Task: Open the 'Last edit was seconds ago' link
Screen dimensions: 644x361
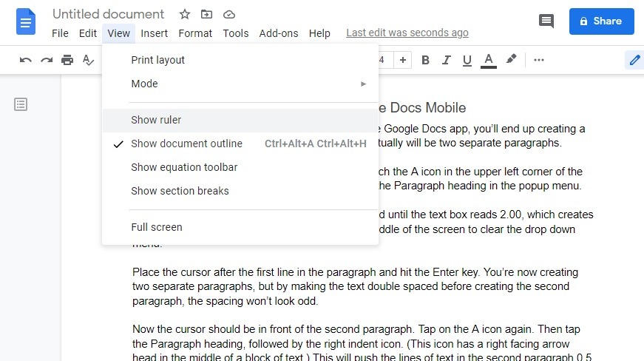Action: point(407,33)
